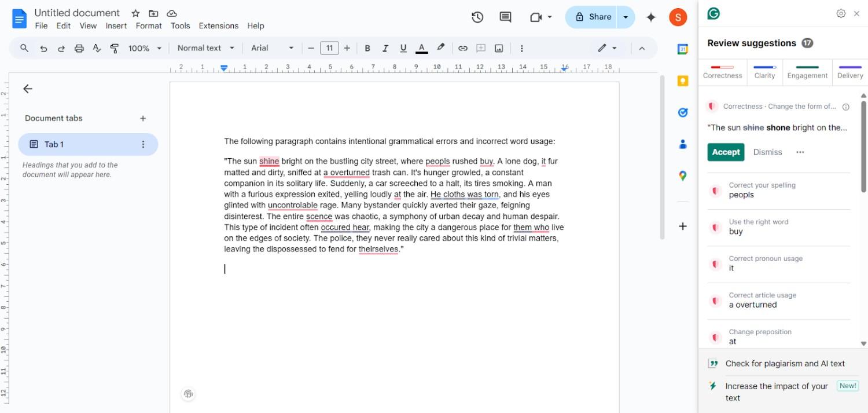Toggle underline formatting
The width and height of the screenshot is (868, 413).
click(403, 48)
